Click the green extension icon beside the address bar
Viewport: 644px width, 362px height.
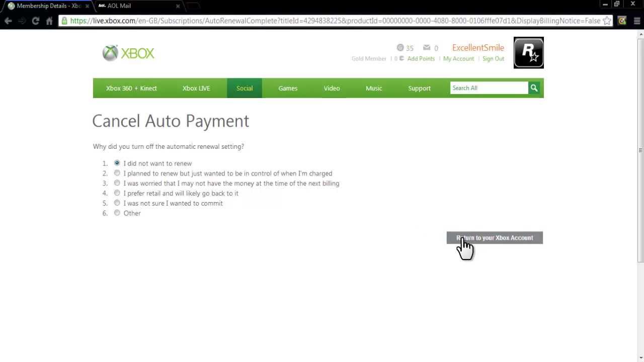click(x=622, y=21)
